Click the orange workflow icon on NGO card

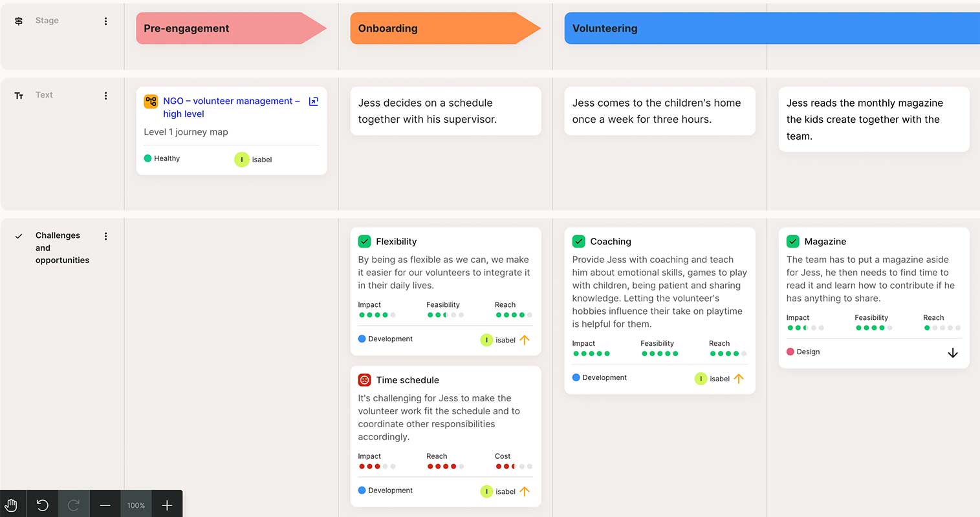151,101
